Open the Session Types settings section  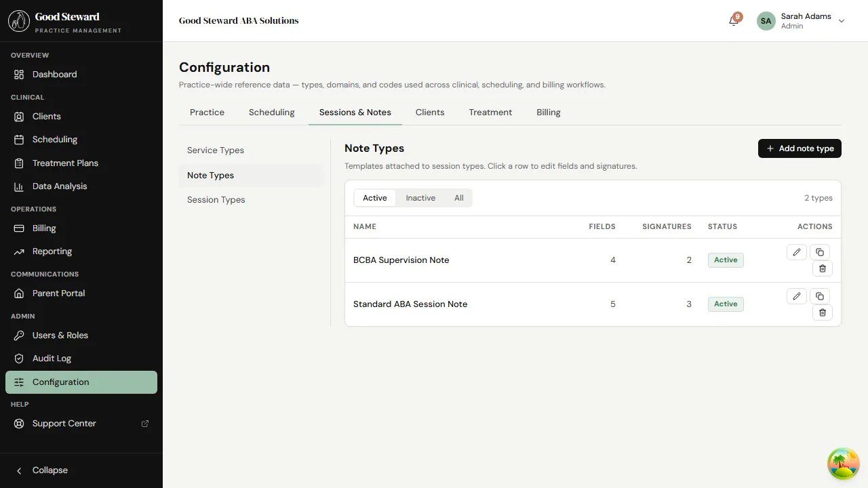(216, 199)
